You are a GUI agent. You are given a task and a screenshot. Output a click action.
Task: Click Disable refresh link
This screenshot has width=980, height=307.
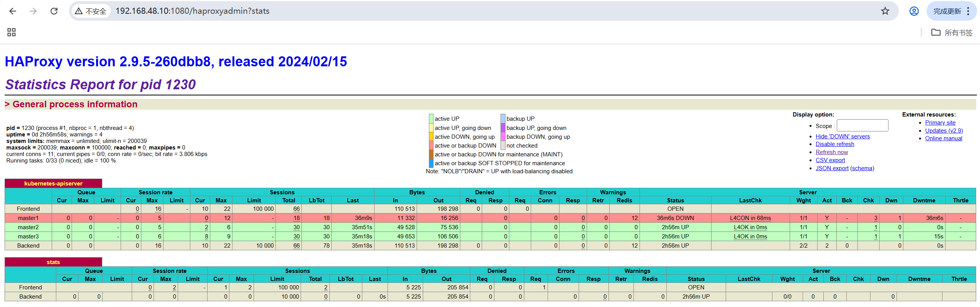point(835,144)
